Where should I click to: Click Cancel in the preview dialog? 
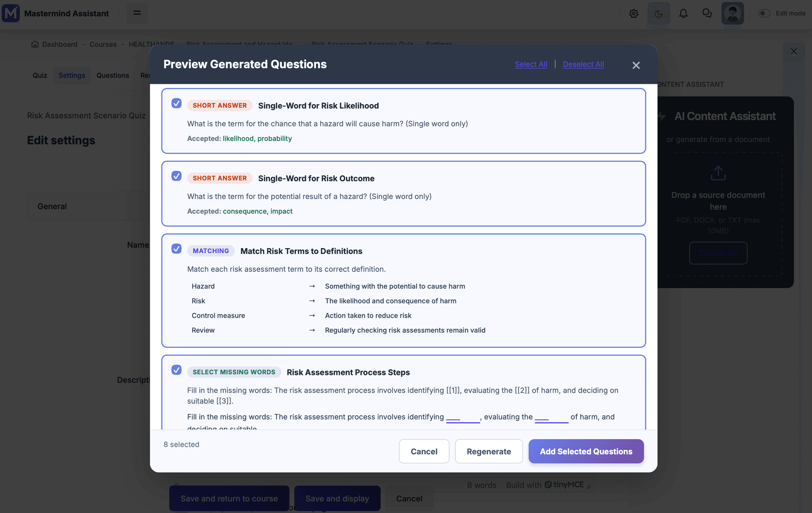424,451
